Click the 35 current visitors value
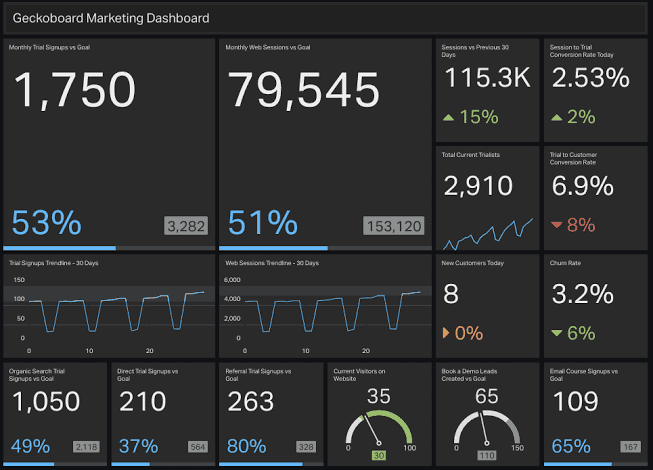The height and width of the screenshot is (470, 653). pyautogui.click(x=379, y=396)
